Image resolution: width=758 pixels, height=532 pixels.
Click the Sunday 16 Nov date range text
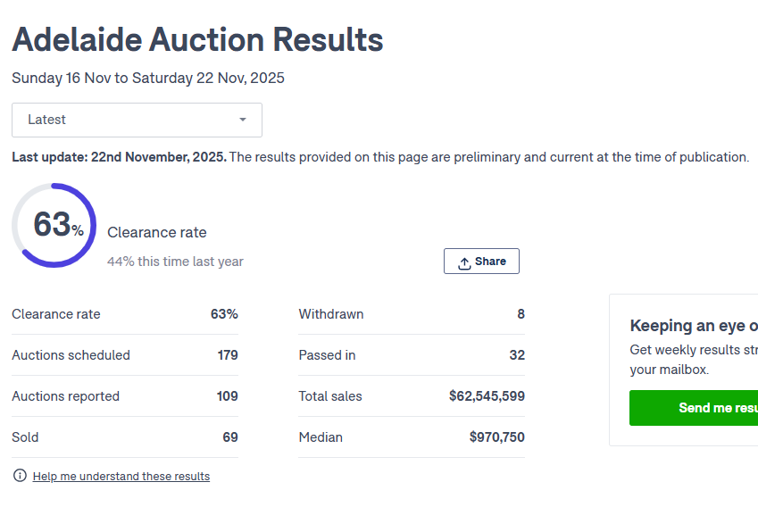[x=148, y=79]
